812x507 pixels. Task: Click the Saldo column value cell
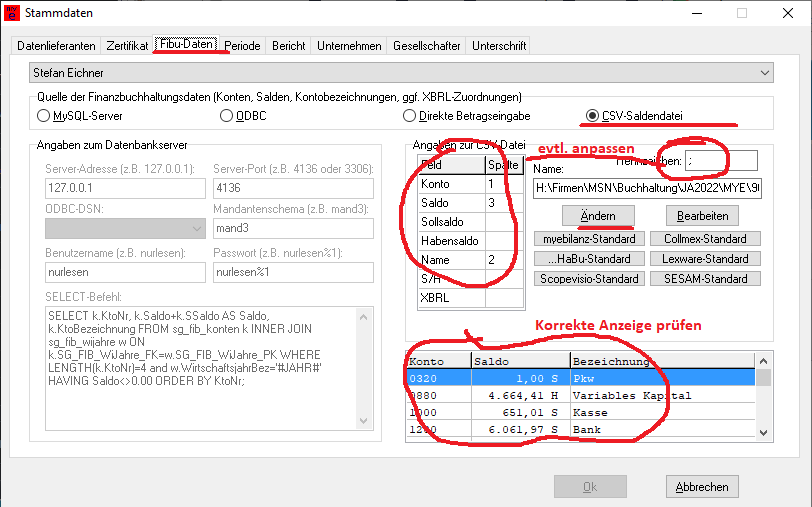tap(497, 203)
